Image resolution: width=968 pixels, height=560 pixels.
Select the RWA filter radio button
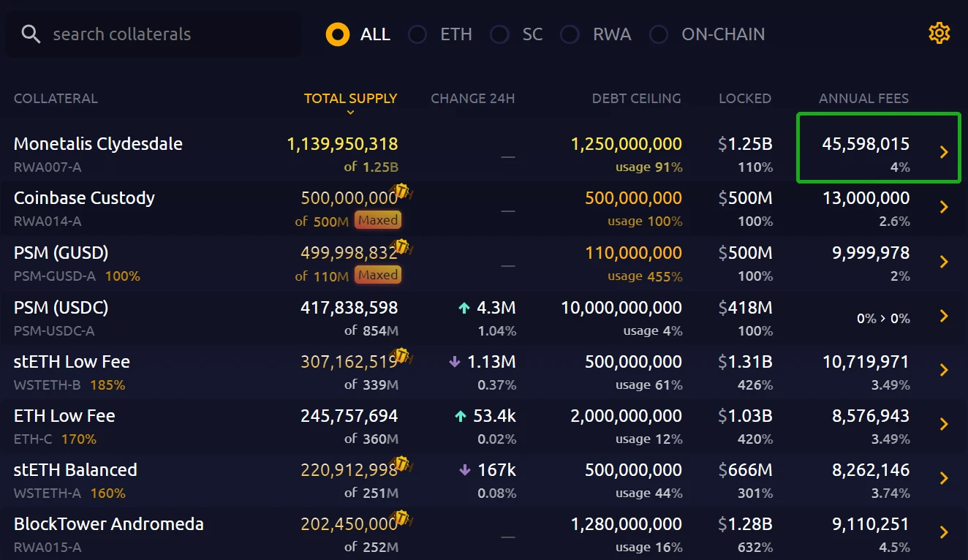click(570, 34)
